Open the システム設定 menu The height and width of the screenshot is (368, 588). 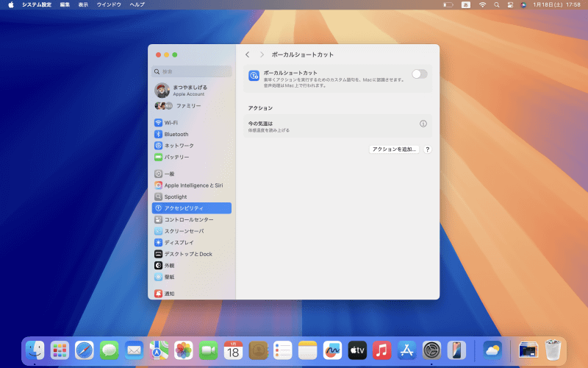click(x=36, y=4)
